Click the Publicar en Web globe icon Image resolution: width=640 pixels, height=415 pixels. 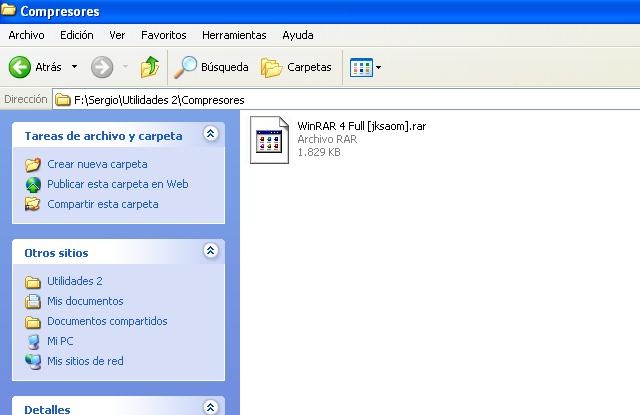tap(33, 184)
